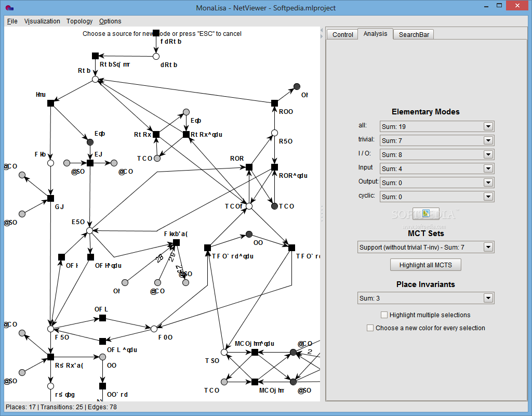Click the image icon button below cyclic
This screenshot has height=416, width=532.
[426, 213]
